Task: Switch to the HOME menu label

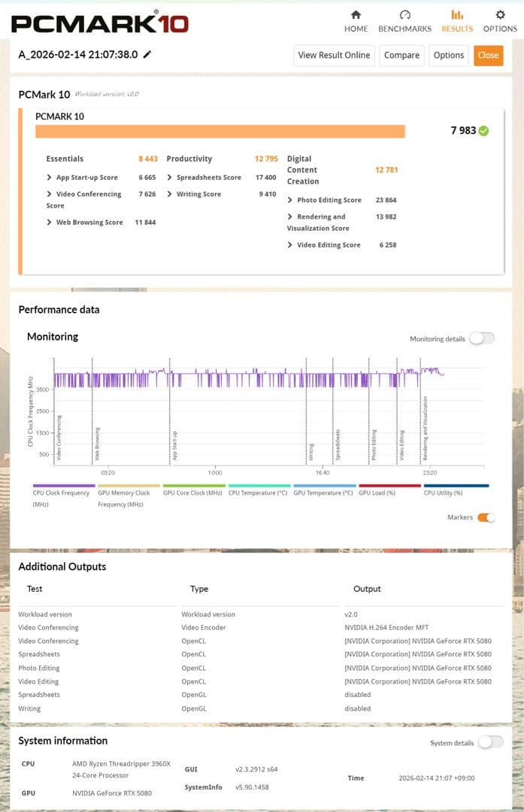Action: click(356, 29)
